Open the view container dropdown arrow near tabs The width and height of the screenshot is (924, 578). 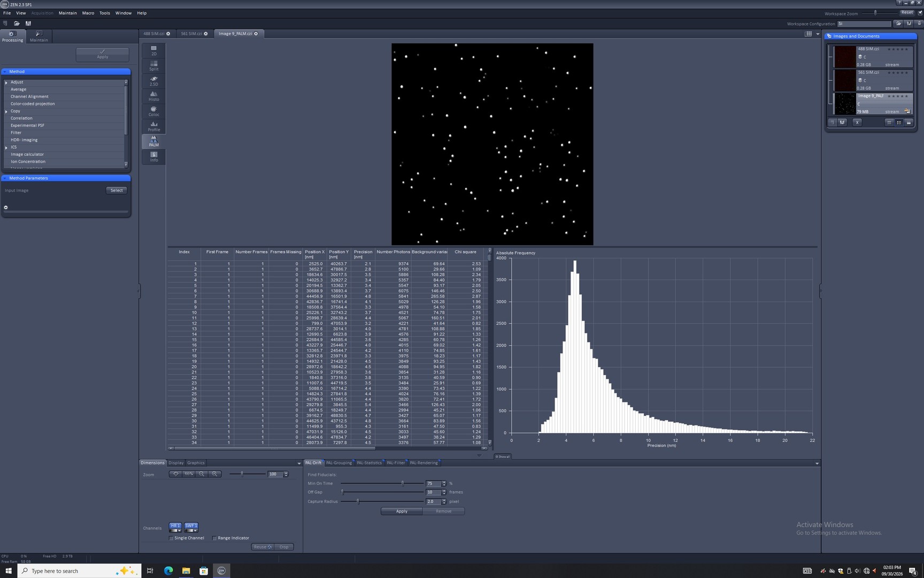click(x=818, y=34)
